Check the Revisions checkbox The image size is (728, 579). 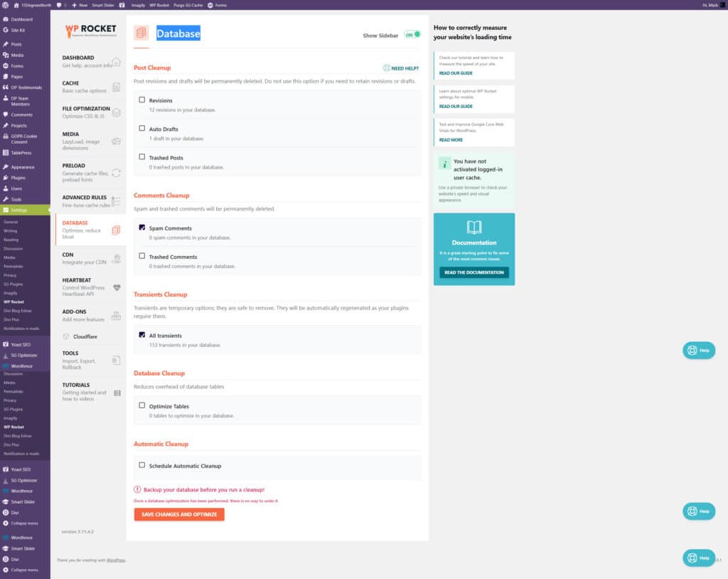(142, 100)
